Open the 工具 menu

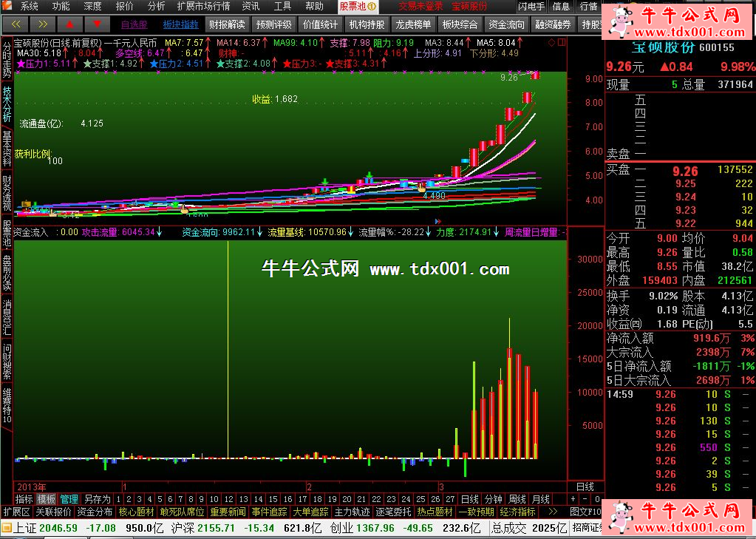[282, 6]
